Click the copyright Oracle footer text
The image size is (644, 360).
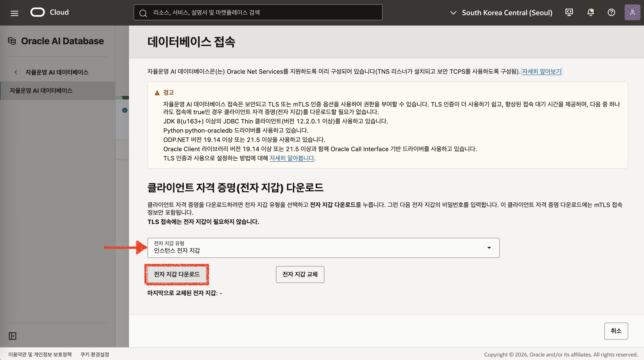(x=561, y=354)
